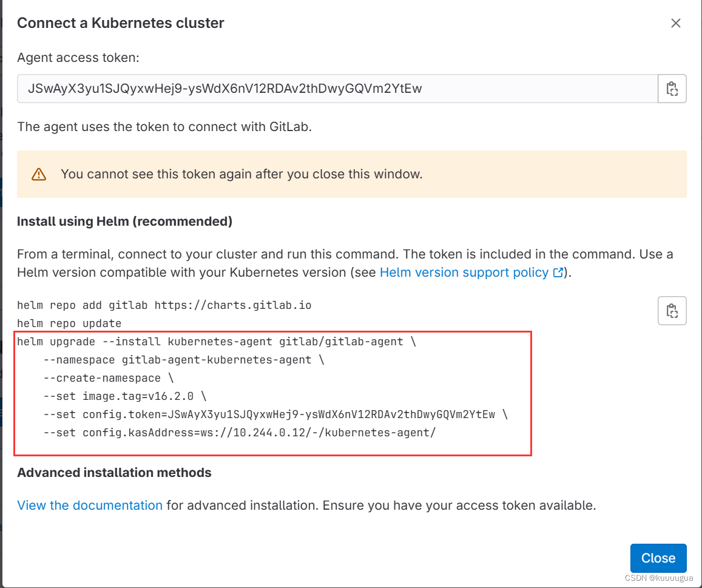Click 'Advanced installation methods' heading
Viewport: 702px width, 588px height.
(x=114, y=473)
